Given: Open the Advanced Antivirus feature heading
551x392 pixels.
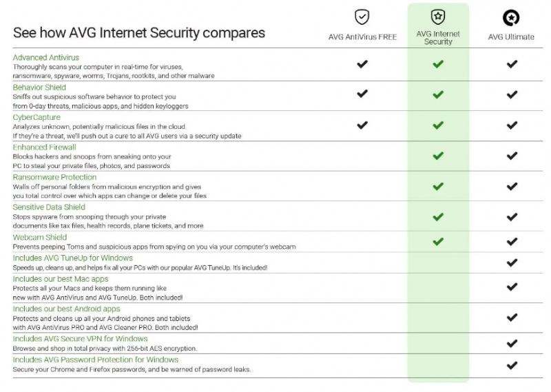Looking at the screenshot, I should click(x=45, y=57).
